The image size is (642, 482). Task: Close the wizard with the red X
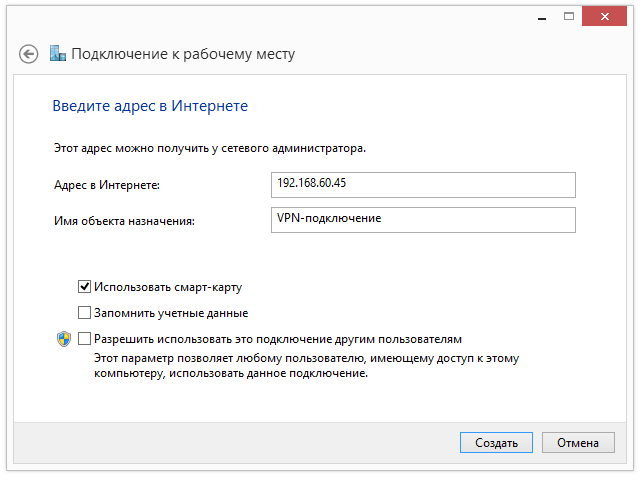pos(604,16)
